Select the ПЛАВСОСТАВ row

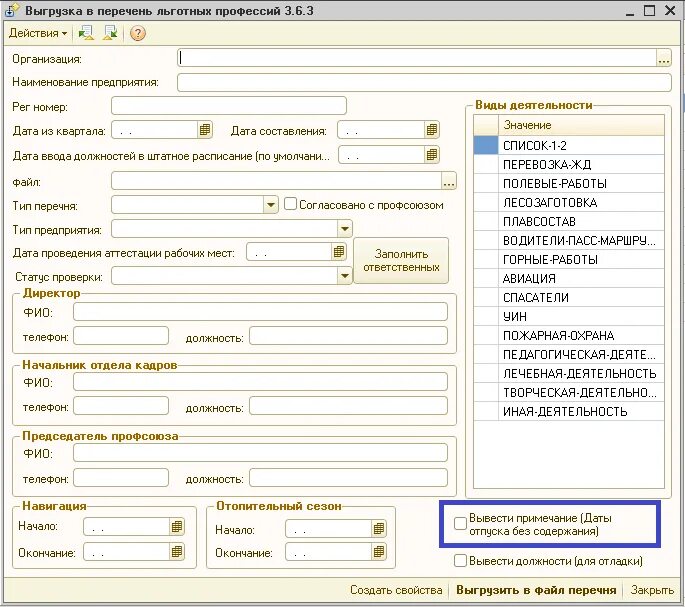[569, 222]
